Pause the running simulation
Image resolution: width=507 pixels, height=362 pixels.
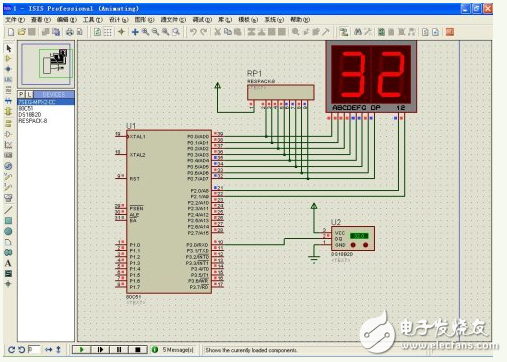[119, 350]
